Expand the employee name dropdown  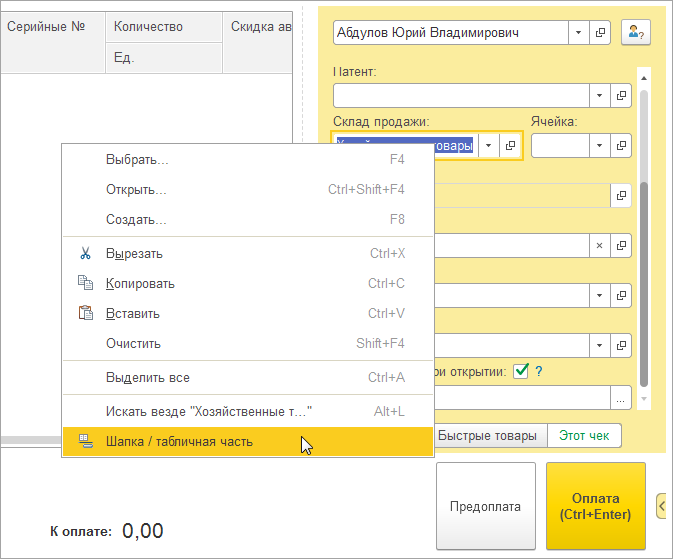pyautogui.click(x=579, y=33)
